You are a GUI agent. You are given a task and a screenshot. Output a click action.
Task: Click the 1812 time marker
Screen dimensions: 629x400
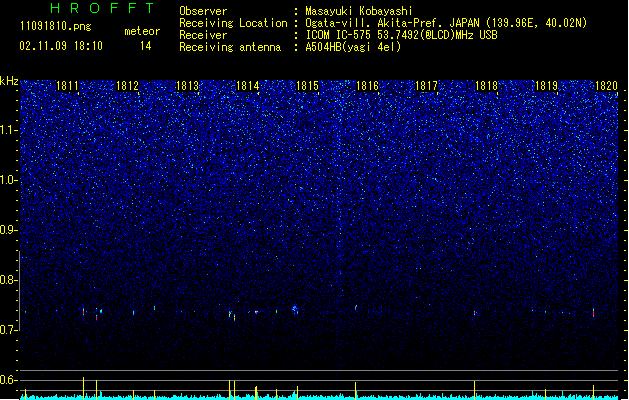coord(127,85)
